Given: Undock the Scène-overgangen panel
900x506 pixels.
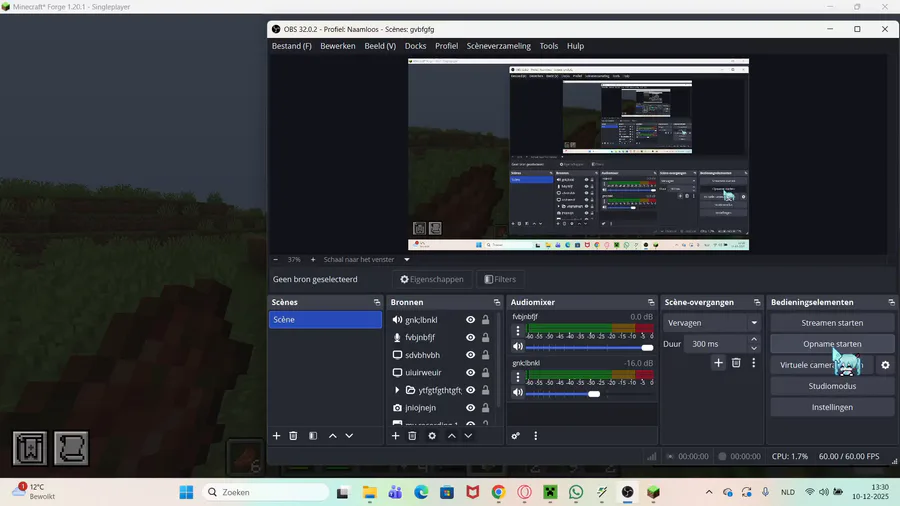Looking at the screenshot, I should point(757,302).
